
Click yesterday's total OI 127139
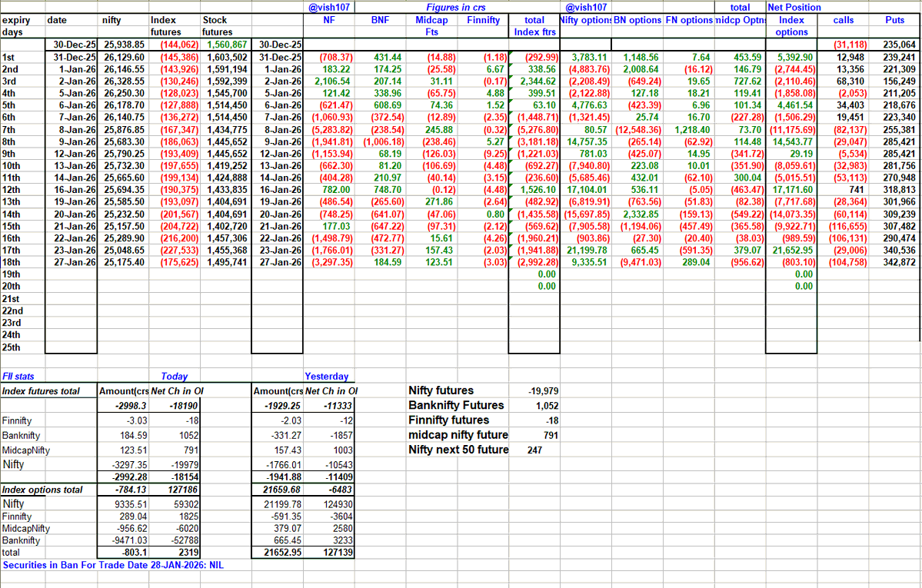[338, 553]
